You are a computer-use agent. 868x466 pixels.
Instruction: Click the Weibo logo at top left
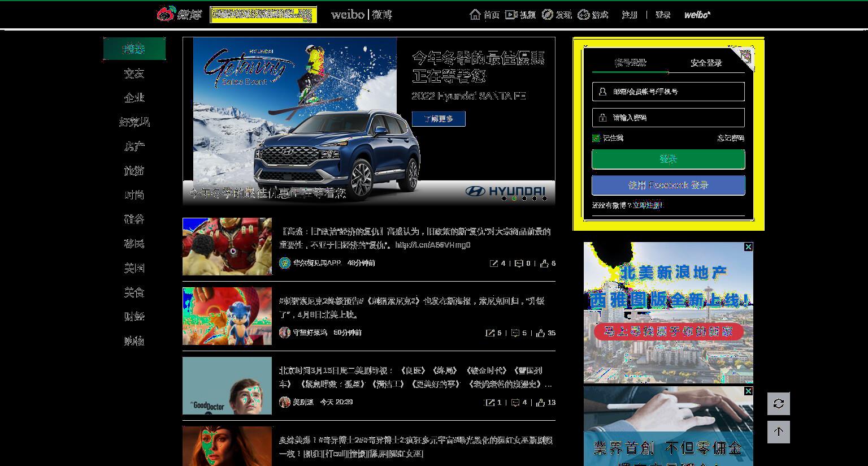[179, 14]
